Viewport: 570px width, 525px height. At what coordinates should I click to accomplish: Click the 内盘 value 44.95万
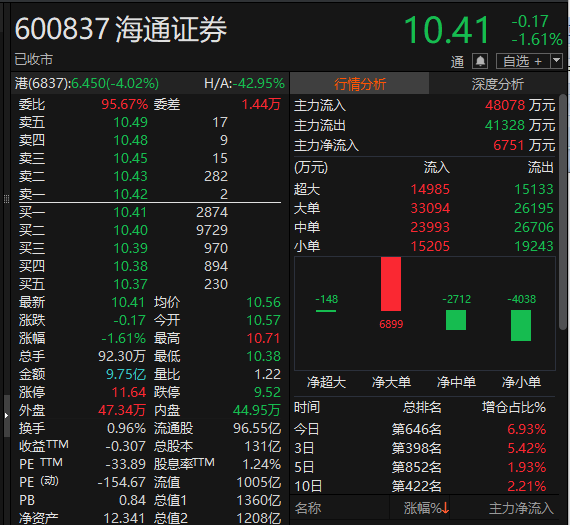[x=257, y=410]
